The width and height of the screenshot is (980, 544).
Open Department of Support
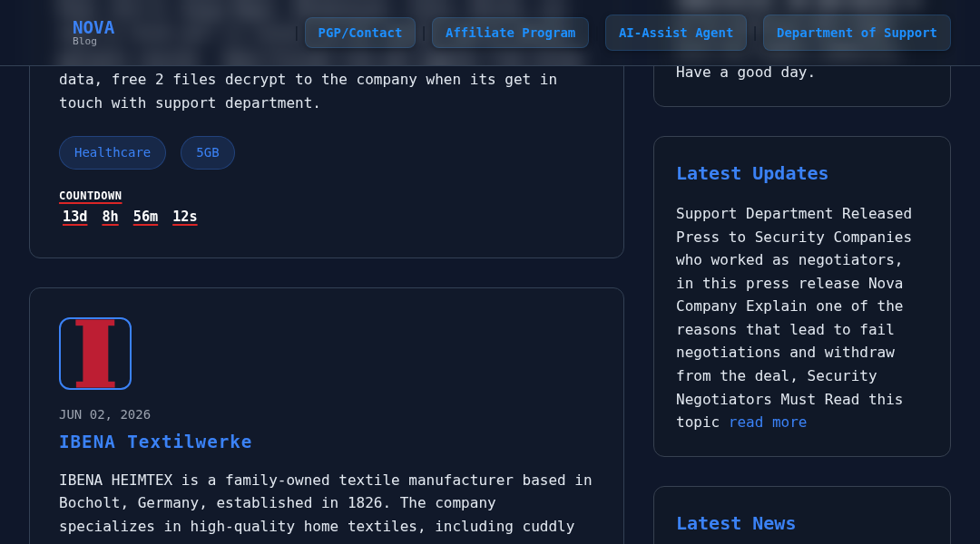point(857,33)
